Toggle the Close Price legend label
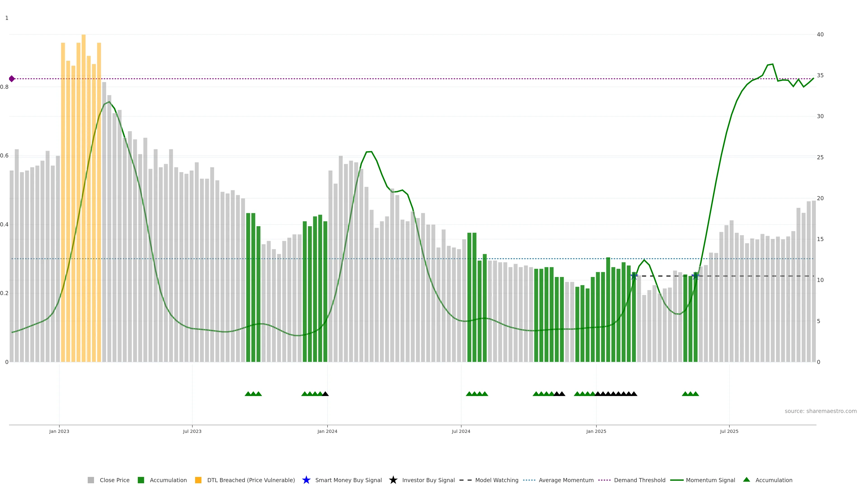 tap(115, 480)
